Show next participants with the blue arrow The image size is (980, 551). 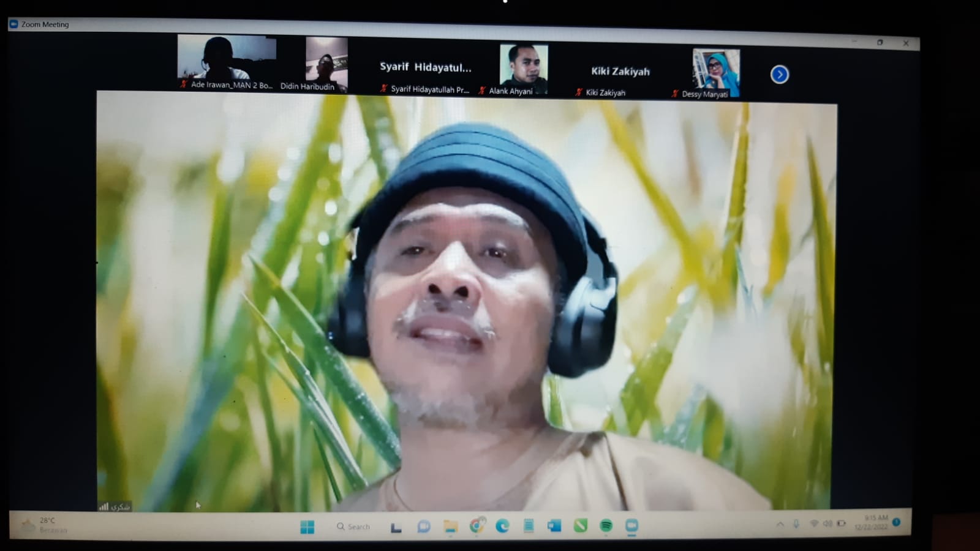779,75
